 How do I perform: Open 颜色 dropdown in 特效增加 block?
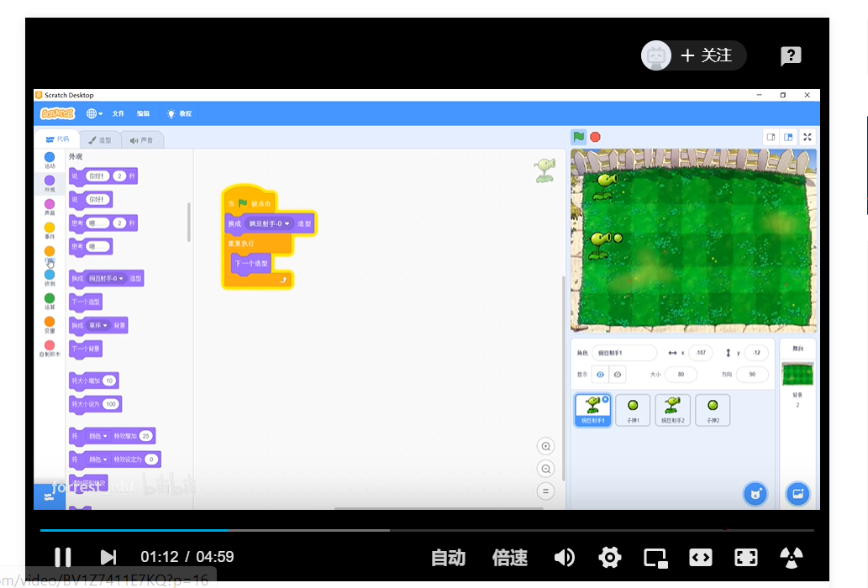tap(98, 437)
